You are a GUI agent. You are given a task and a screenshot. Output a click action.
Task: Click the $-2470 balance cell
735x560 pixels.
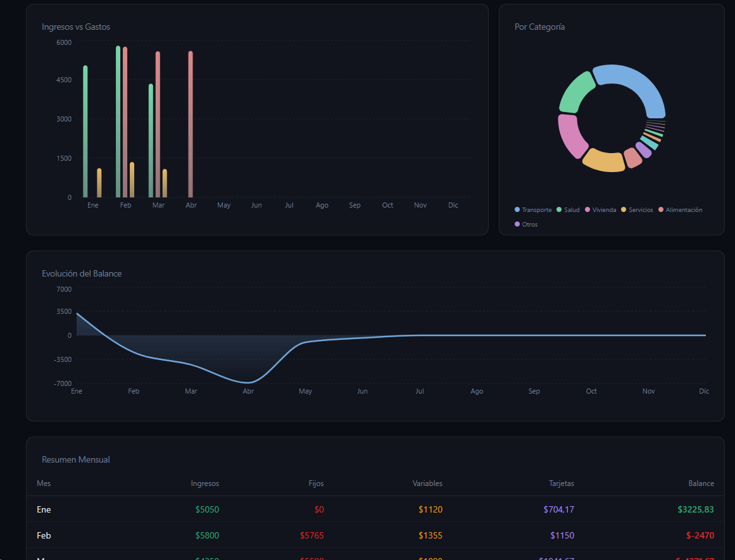coord(700,535)
